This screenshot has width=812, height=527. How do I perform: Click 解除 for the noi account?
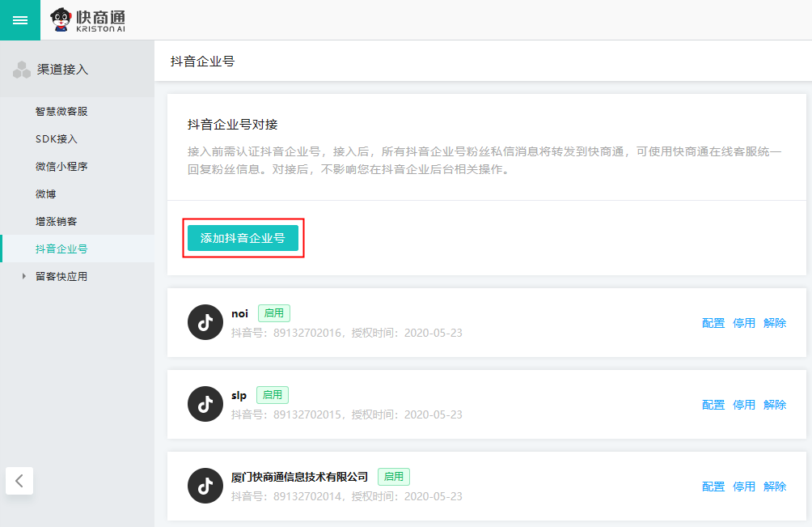pyautogui.click(x=775, y=323)
